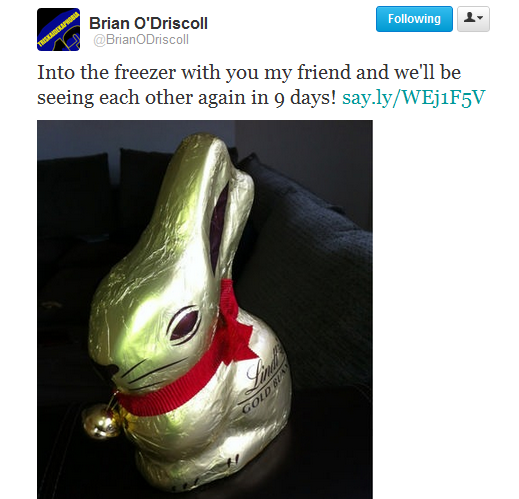Click the red ribbon on the bunny
The image size is (519, 499).
(187, 373)
